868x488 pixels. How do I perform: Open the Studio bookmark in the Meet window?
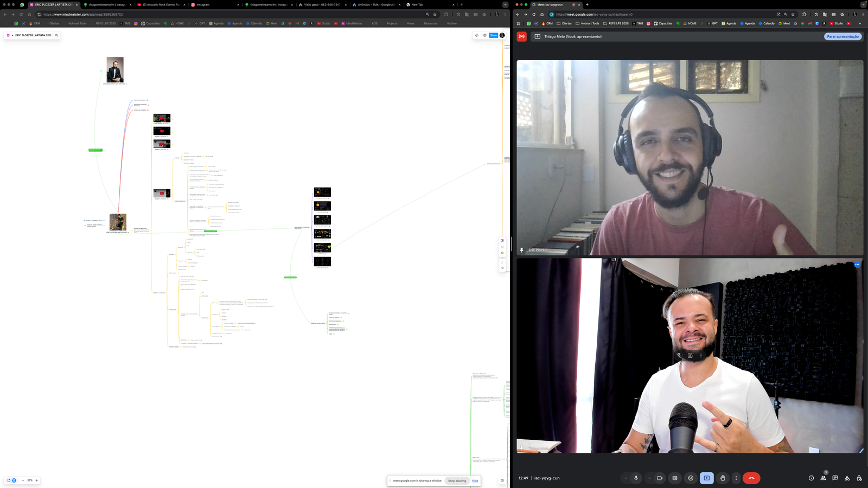(837, 23)
